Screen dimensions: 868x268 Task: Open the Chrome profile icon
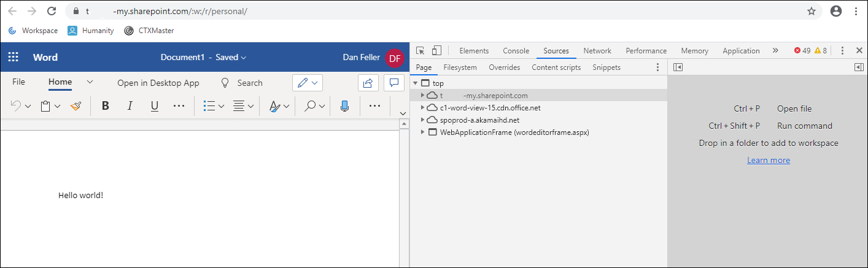[x=835, y=11]
